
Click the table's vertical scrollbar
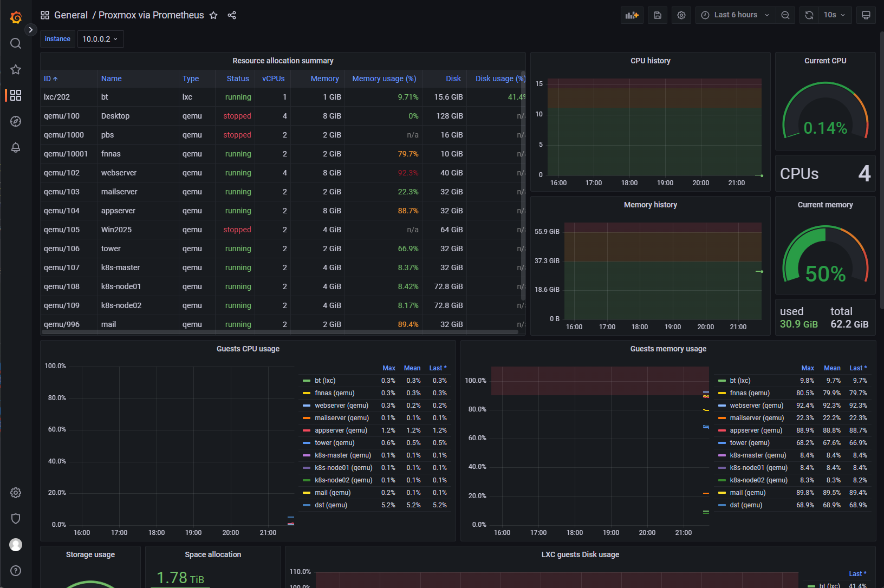coord(523,186)
